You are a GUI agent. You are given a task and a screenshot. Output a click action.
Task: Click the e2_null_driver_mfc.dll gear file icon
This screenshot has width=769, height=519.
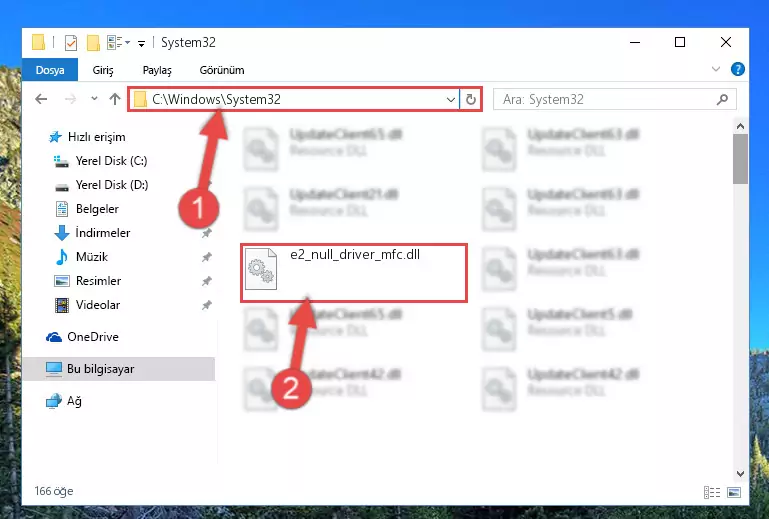tap(261, 268)
